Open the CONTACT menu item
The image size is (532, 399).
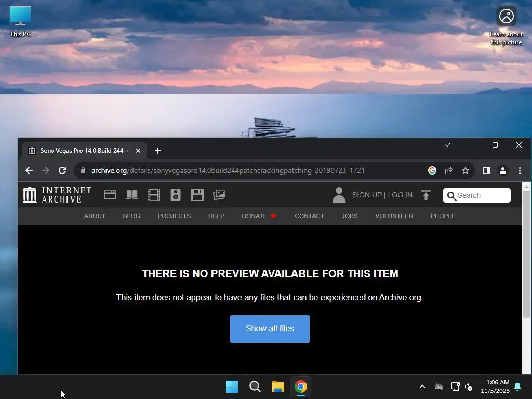310,216
